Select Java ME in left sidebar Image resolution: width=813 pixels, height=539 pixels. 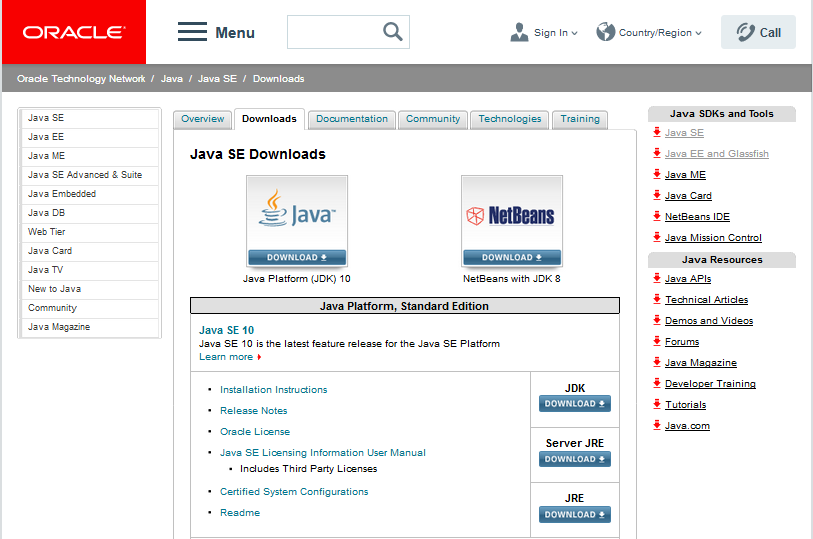click(89, 156)
